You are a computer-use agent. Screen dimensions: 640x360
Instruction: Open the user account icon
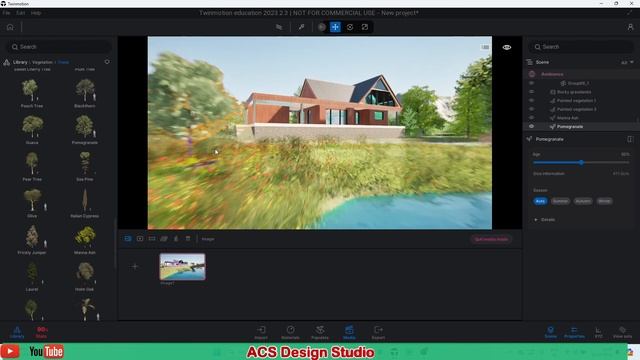(x=630, y=27)
